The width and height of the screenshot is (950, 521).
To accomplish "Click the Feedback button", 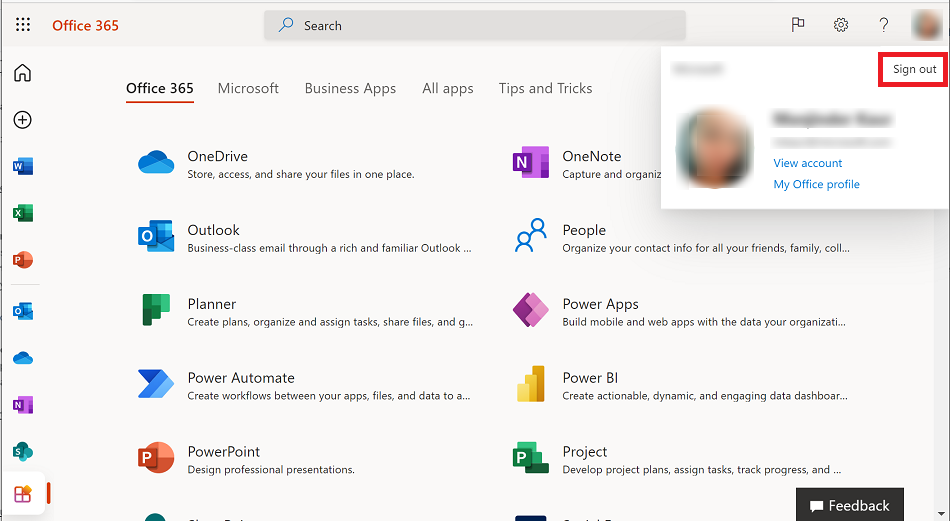I will click(x=850, y=505).
